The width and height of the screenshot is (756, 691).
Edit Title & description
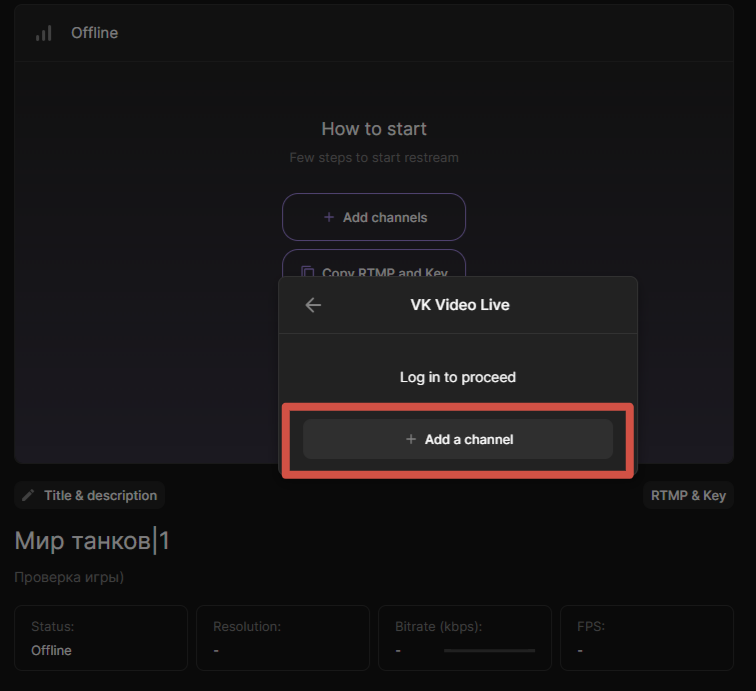tap(90, 495)
